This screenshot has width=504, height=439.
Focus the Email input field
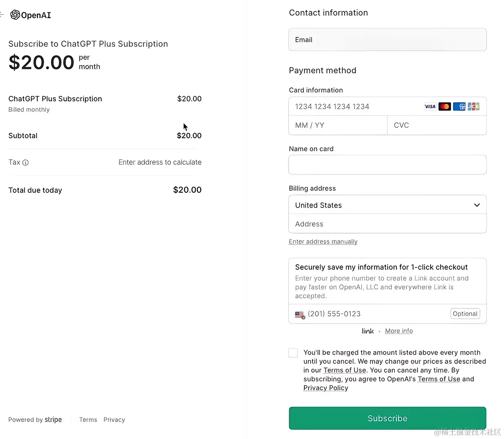coord(387,40)
